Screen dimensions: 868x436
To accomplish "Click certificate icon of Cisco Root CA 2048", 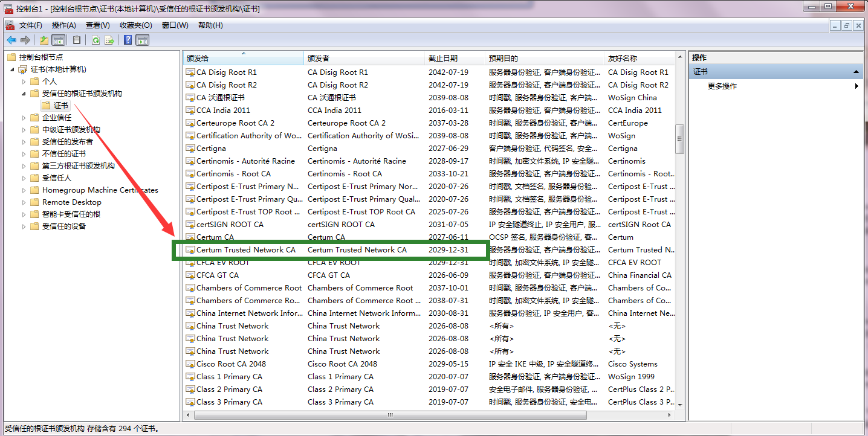I will point(190,364).
